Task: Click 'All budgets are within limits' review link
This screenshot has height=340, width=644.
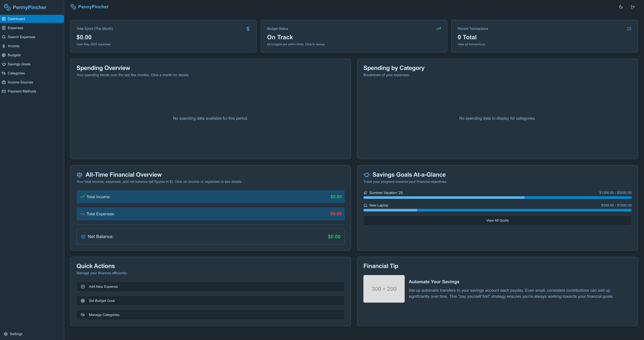Action: tap(296, 44)
